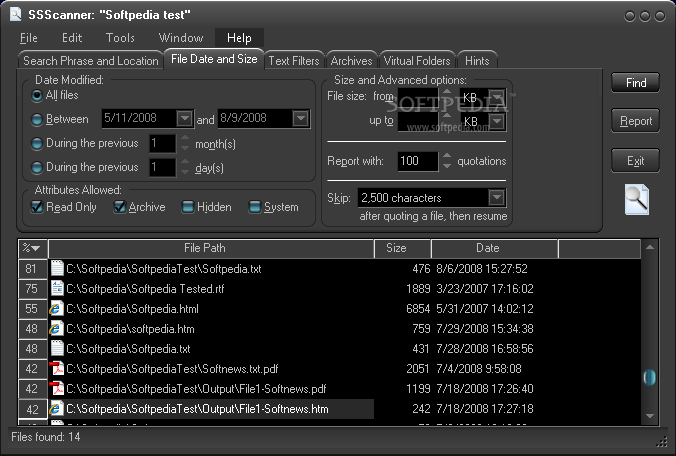
Task: Select During the previous day(s) option
Action: (x=37, y=167)
